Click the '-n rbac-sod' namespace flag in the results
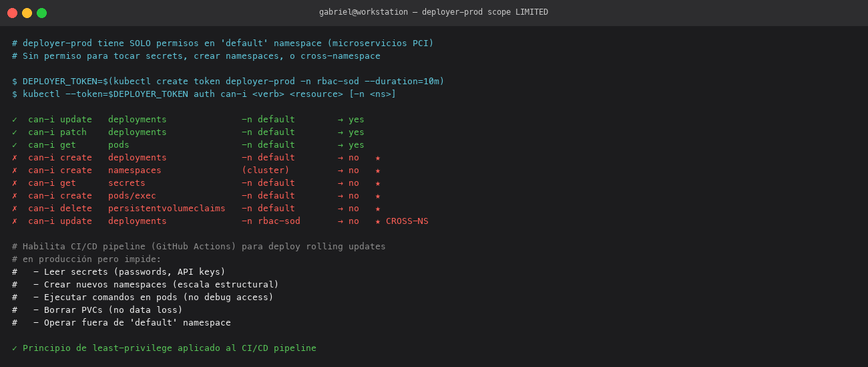Screen dimensions: 868x367 coord(271,221)
